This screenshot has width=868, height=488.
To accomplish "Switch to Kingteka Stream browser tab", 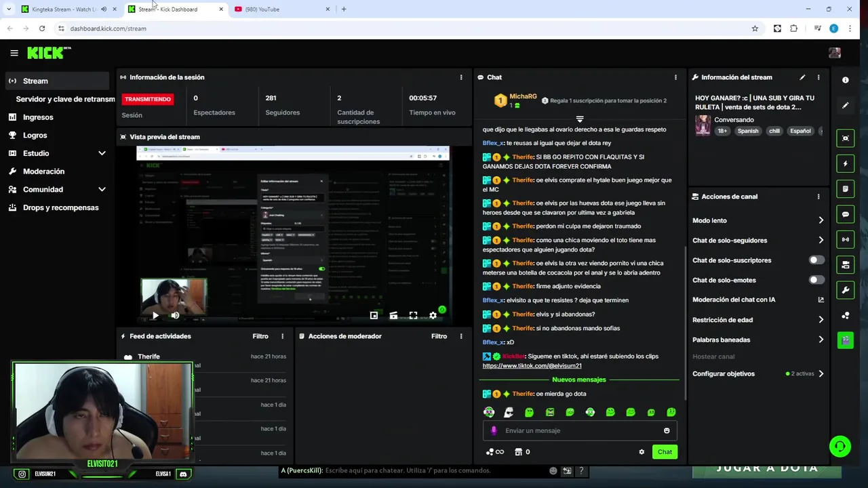I will point(64,9).
